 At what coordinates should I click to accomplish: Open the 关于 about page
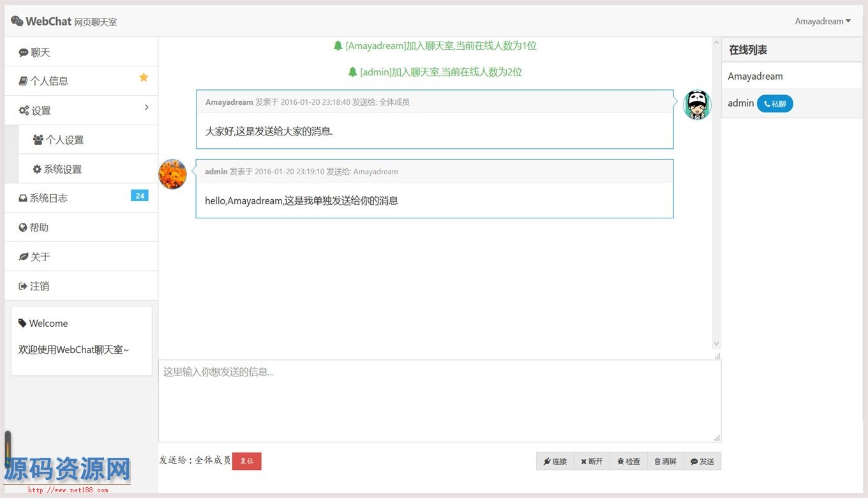coord(81,257)
